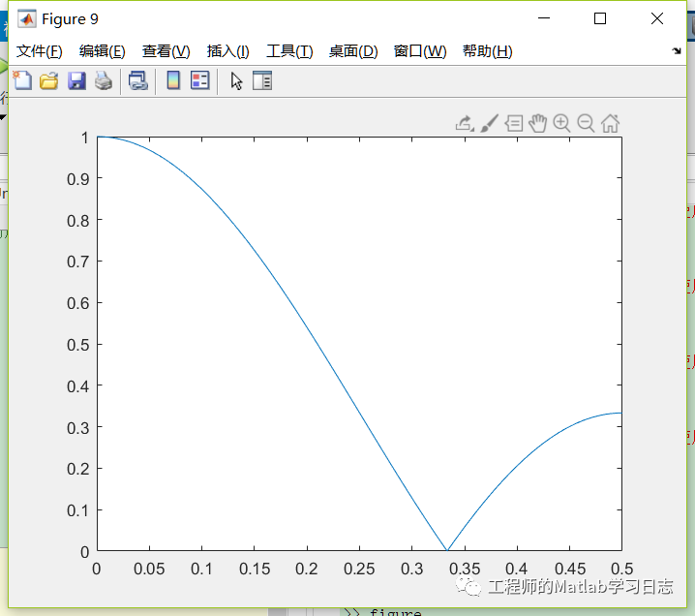Insert colorbar with the toolbar icon
The width and height of the screenshot is (695, 616).
(x=173, y=80)
